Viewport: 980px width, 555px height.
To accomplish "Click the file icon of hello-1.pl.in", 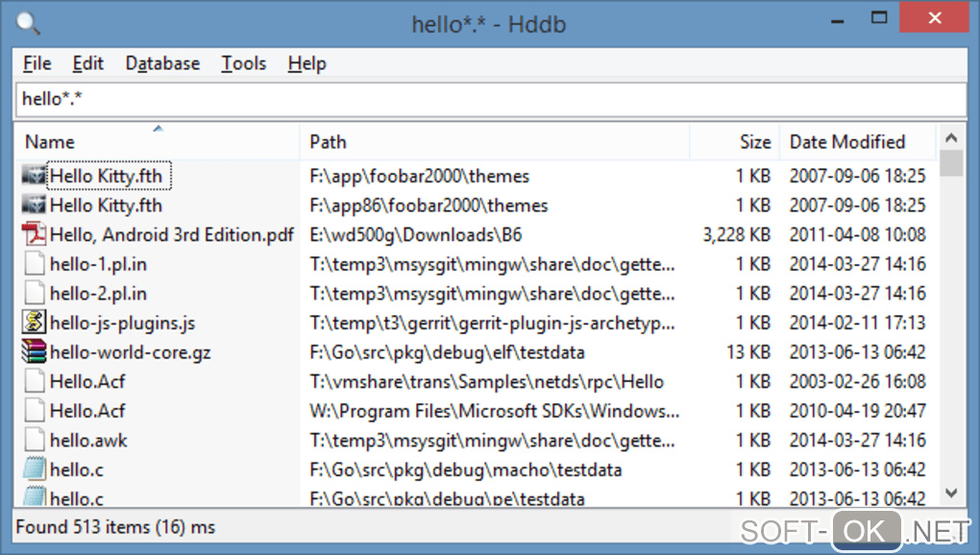I will click(x=35, y=264).
